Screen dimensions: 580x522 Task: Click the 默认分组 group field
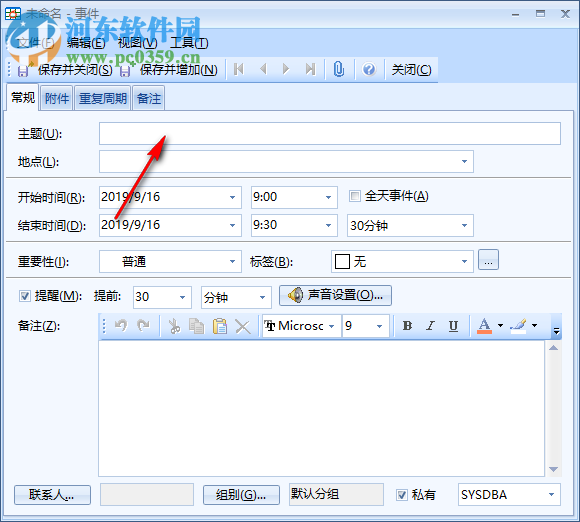(x=336, y=494)
